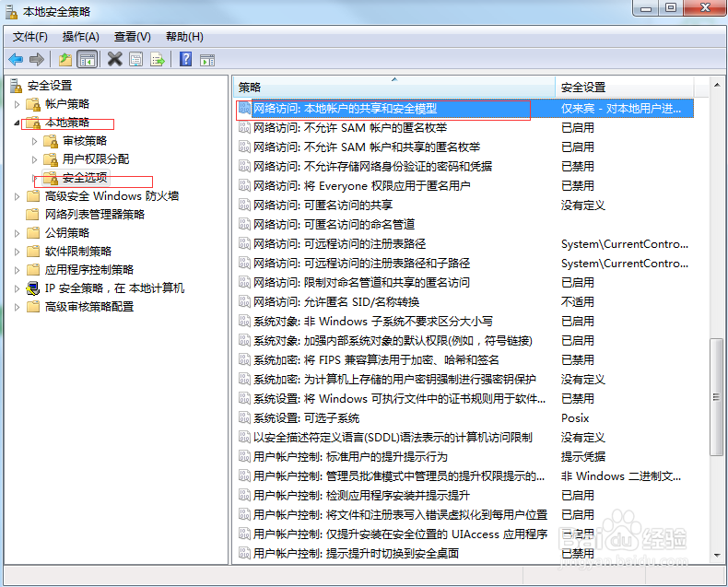728x587 pixels.
Task: Click the 软件限制策略 folder icon
Action: pyautogui.click(x=33, y=252)
